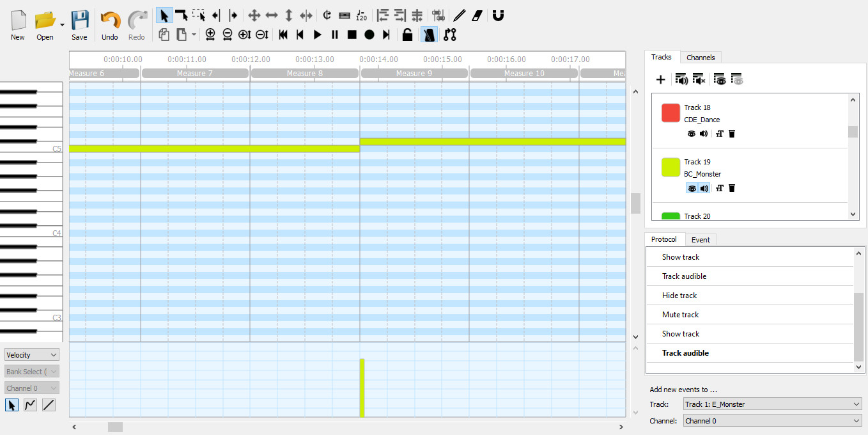This screenshot has width=868, height=435.
Task: Open the Channel dropdown for new events
Action: click(772, 420)
